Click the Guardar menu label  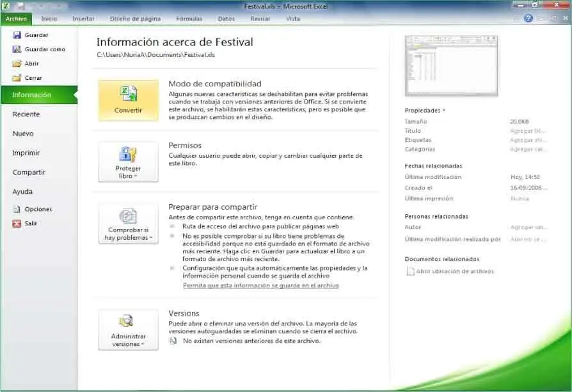36,35
